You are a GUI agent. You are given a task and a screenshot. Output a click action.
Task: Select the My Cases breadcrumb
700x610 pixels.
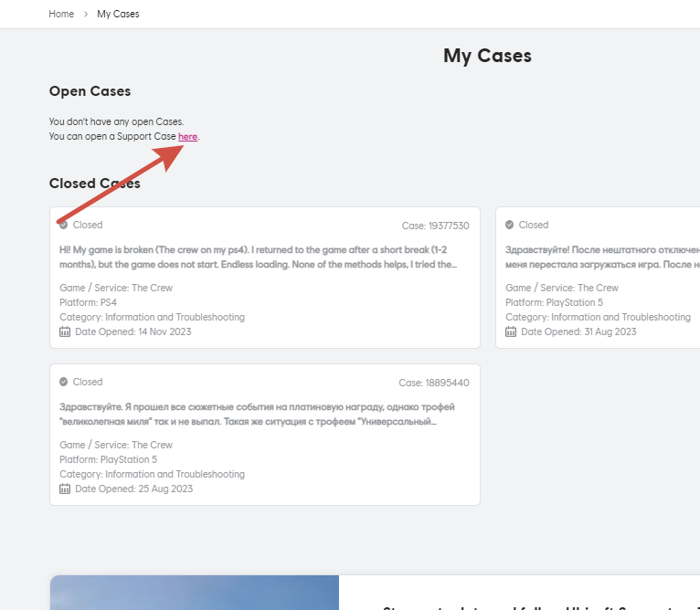pos(118,14)
